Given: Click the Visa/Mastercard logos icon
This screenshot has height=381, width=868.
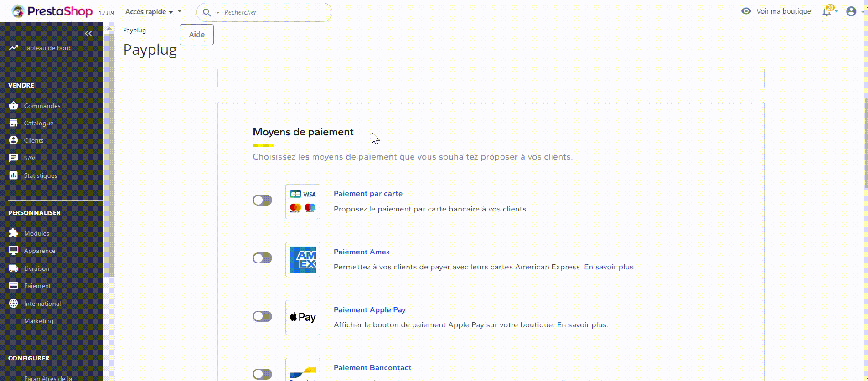Looking at the screenshot, I should [303, 201].
